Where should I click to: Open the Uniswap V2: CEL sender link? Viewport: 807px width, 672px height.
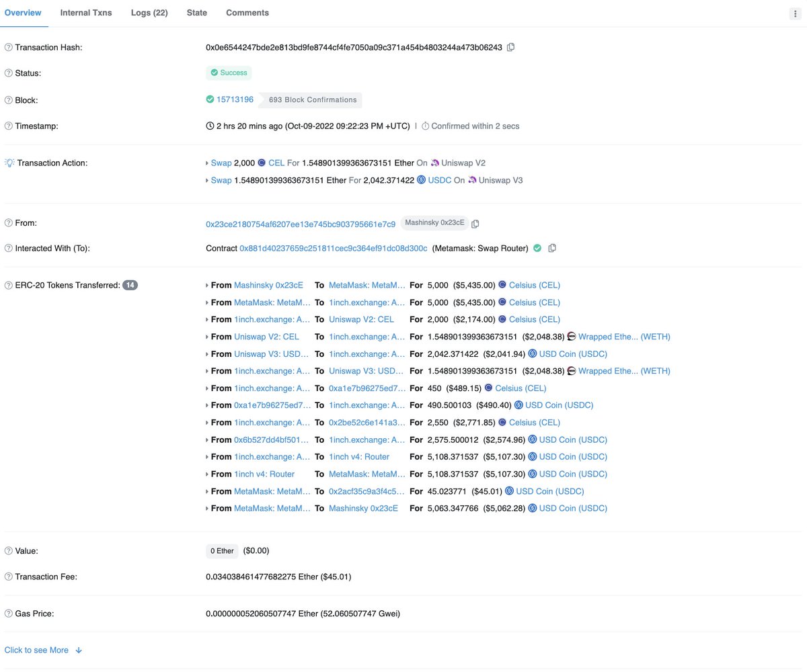(266, 337)
